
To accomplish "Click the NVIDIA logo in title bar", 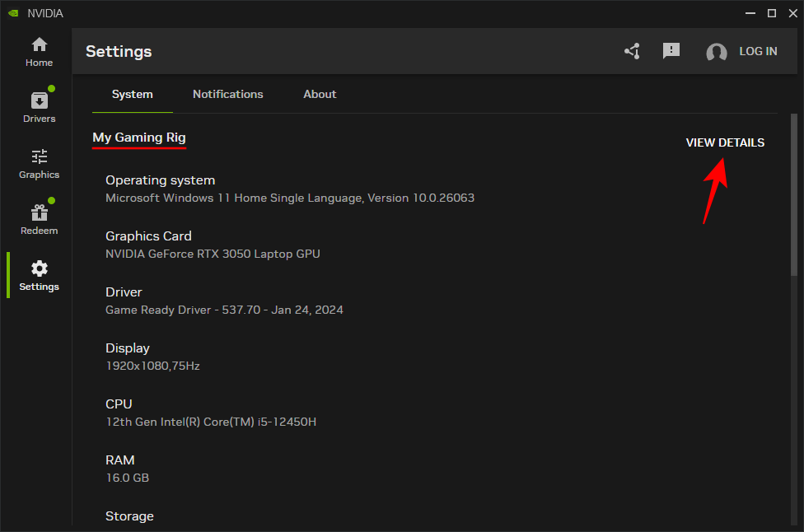I will click(13, 13).
